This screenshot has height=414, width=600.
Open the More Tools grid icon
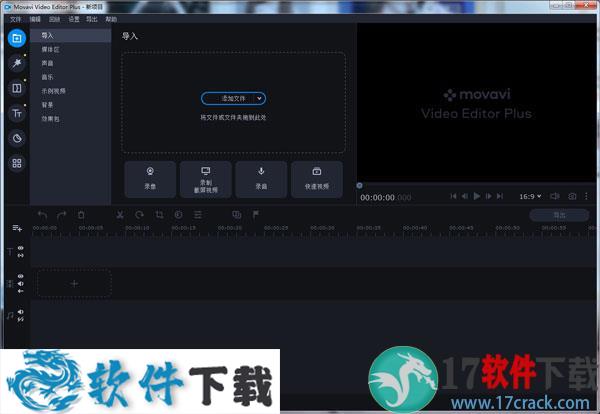[17, 163]
